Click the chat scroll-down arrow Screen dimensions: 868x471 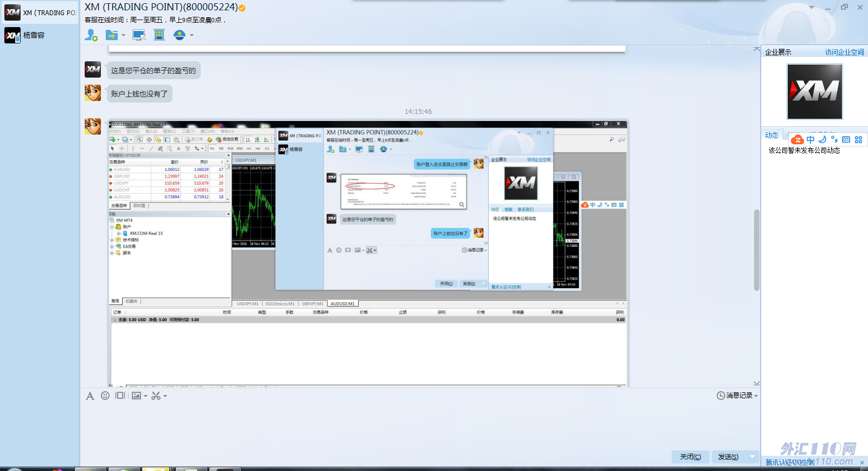coord(757,383)
